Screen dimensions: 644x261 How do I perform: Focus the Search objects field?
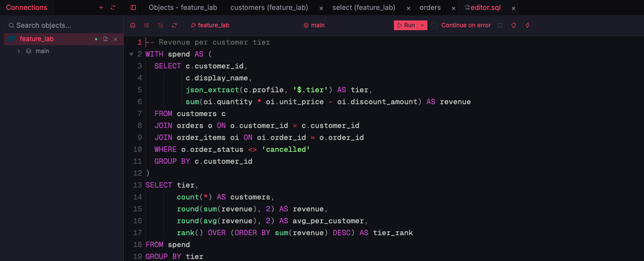[x=61, y=25]
